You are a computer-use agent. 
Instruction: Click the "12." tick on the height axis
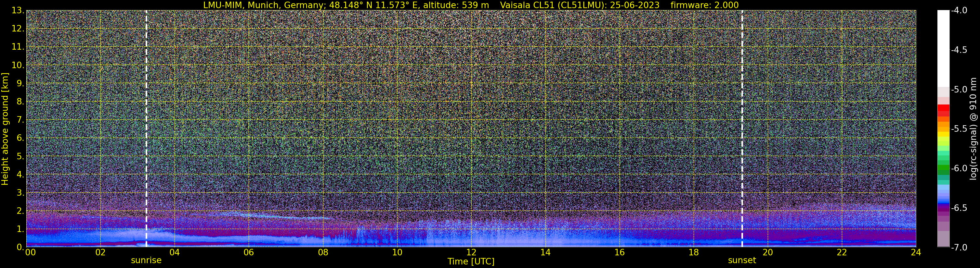click(x=18, y=29)
